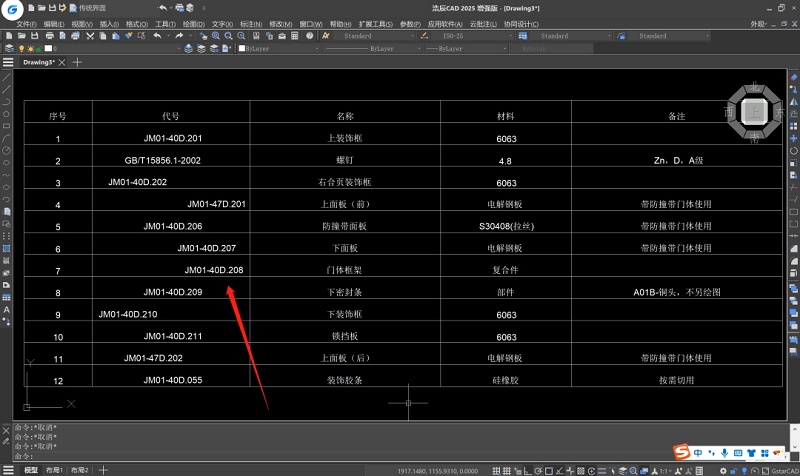Toggle object snap in status bar

[548, 471]
